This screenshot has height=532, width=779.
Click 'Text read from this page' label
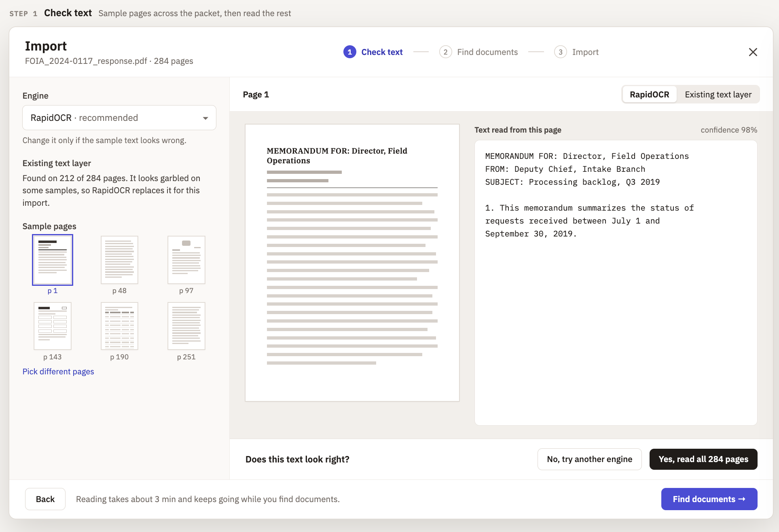point(518,130)
